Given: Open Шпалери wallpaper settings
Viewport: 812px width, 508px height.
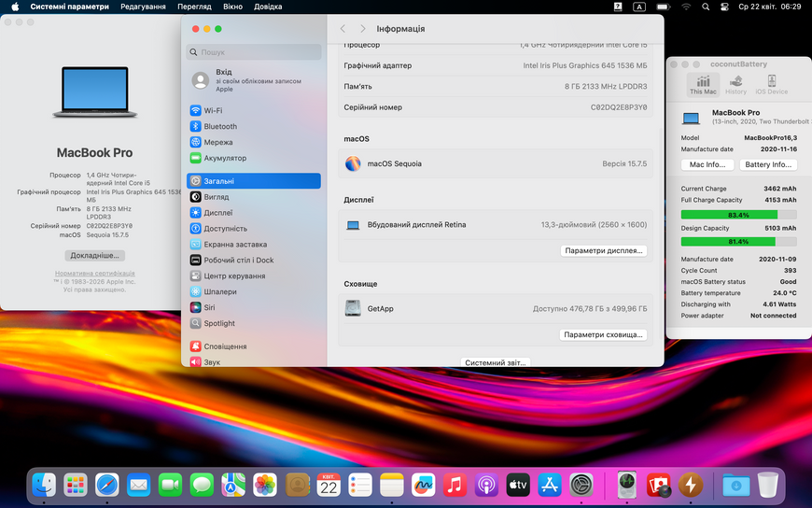Looking at the screenshot, I should 254,292.
